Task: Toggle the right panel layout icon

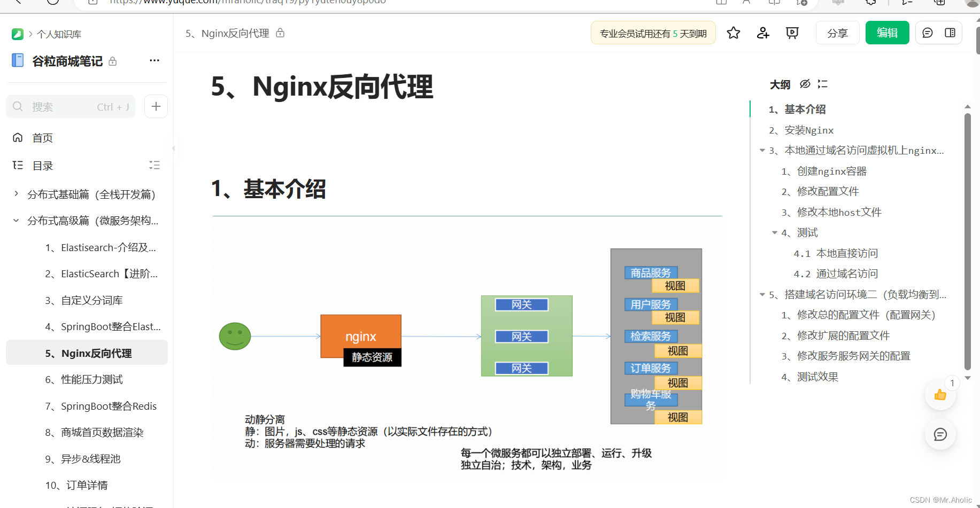Action: click(x=950, y=33)
